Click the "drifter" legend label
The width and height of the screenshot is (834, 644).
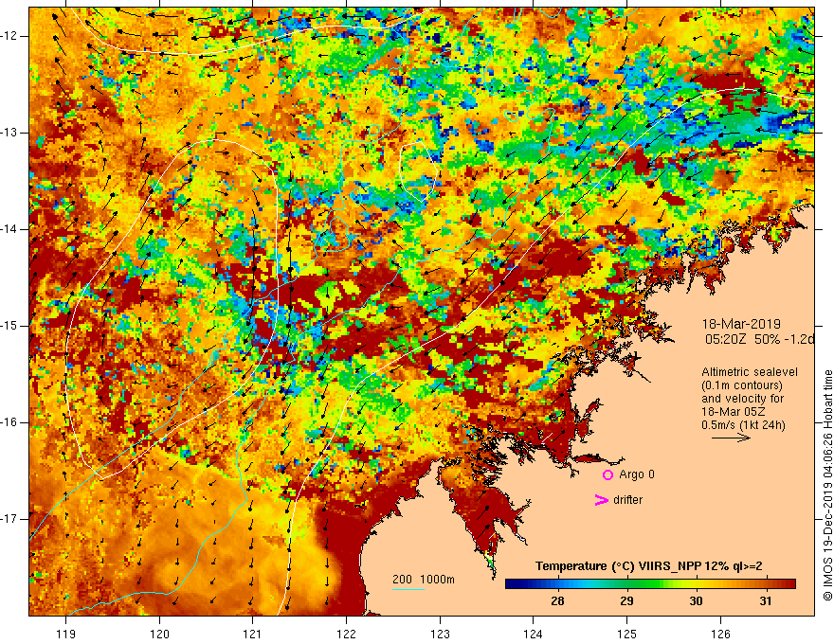627,500
